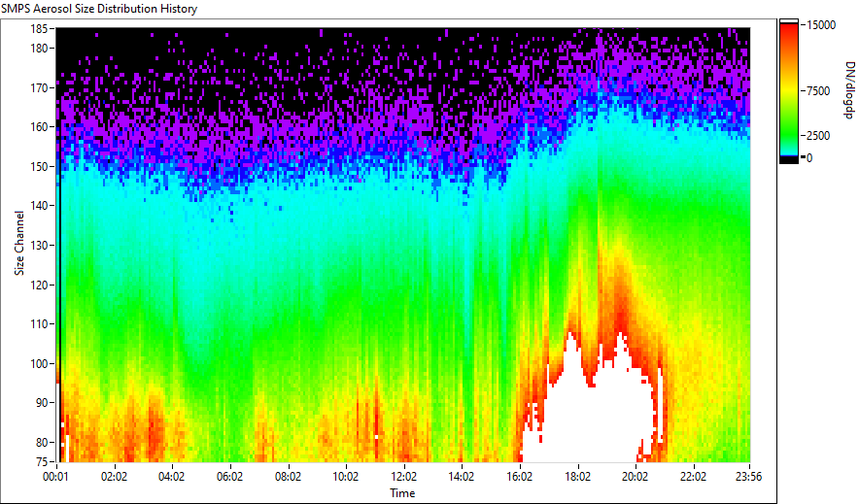Click the 14:02 time axis label

point(462,477)
